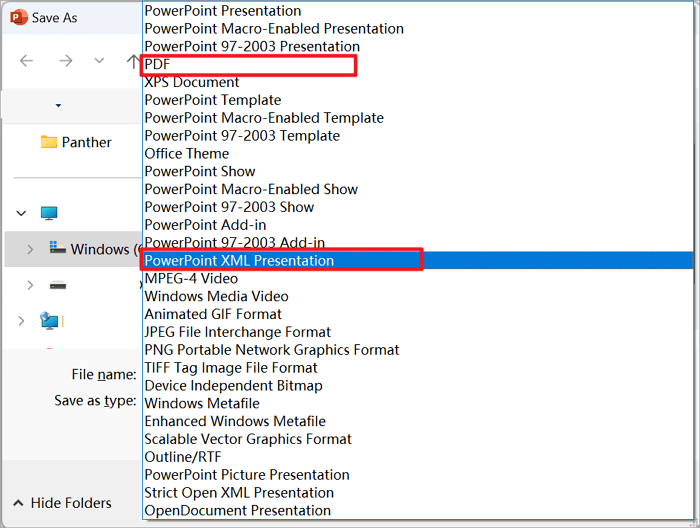Click the PowerPoint logo in Save As title

(19, 17)
